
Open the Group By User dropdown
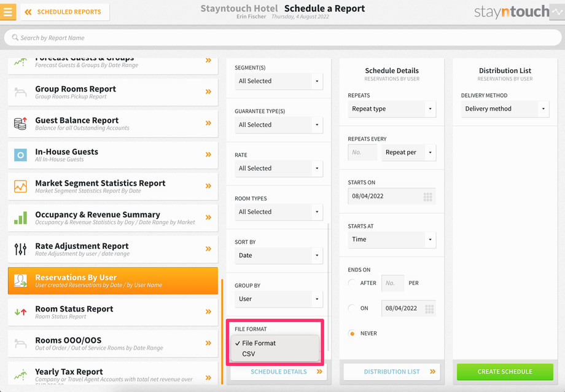click(x=279, y=299)
